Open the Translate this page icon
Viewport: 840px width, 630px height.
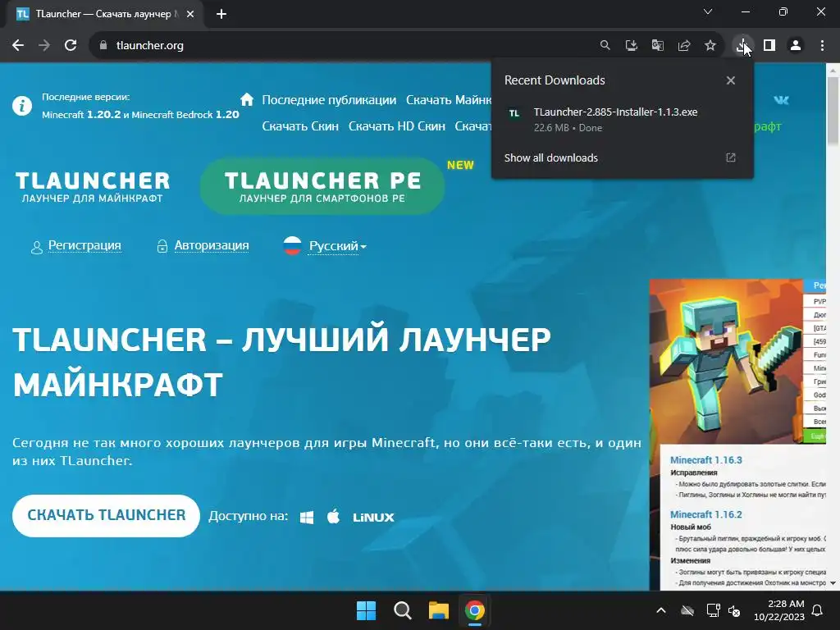tap(657, 46)
